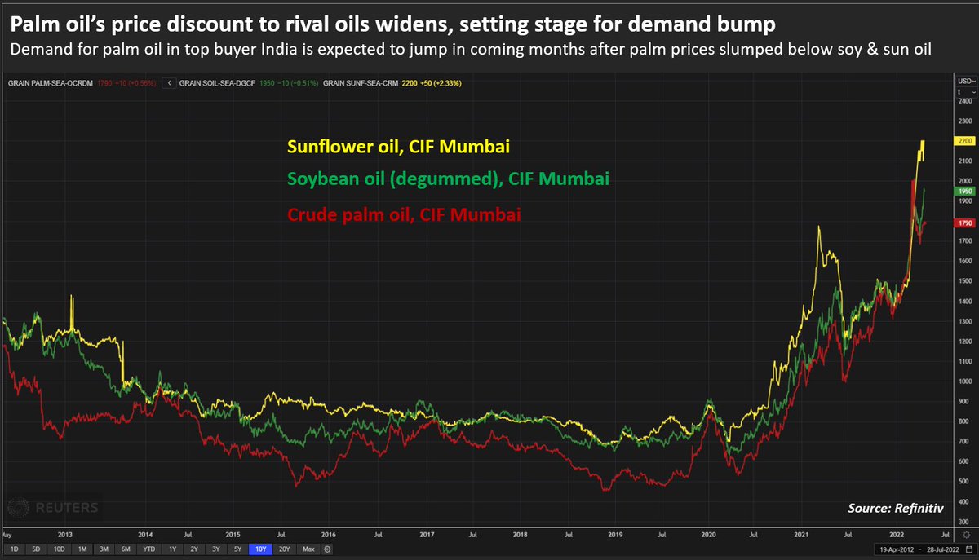Viewport: 979px width, 560px height.
Task: Set chart range to 20Y
Action: tap(285, 549)
